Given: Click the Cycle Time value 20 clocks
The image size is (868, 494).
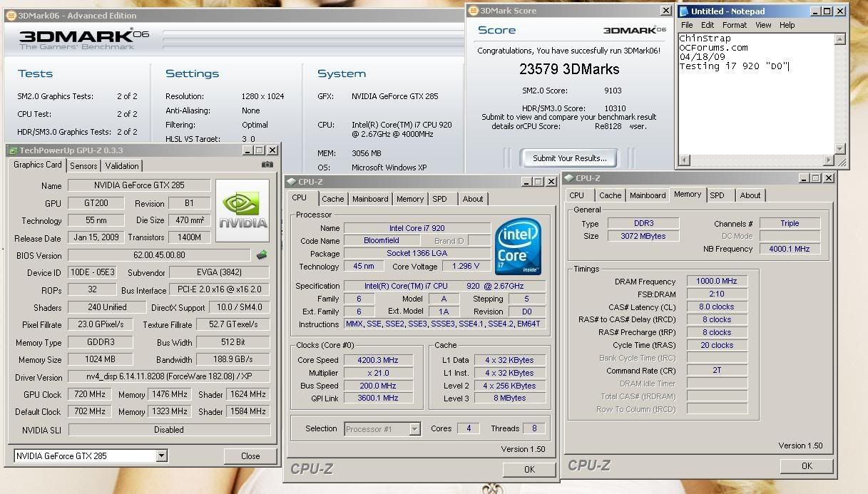Looking at the screenshot, I should 717,345.
